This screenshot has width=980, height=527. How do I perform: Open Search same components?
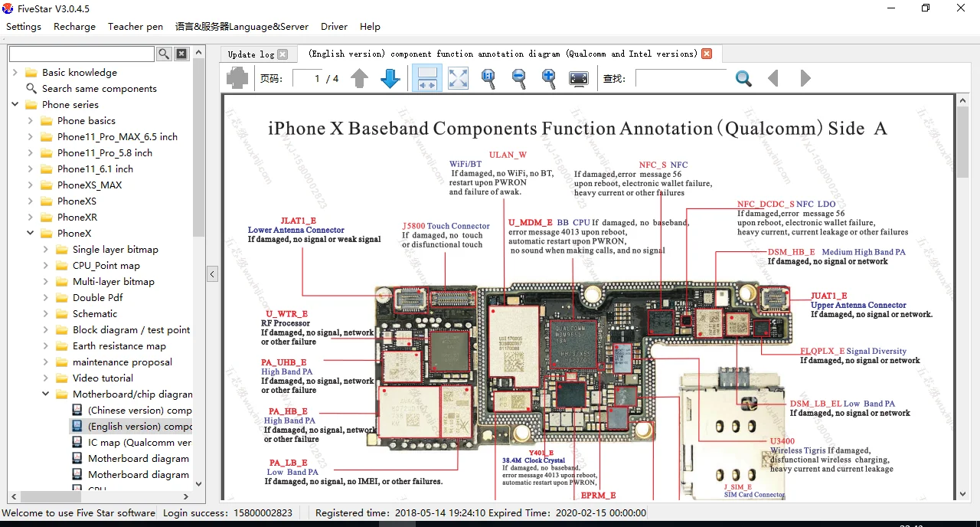point(99,89)
